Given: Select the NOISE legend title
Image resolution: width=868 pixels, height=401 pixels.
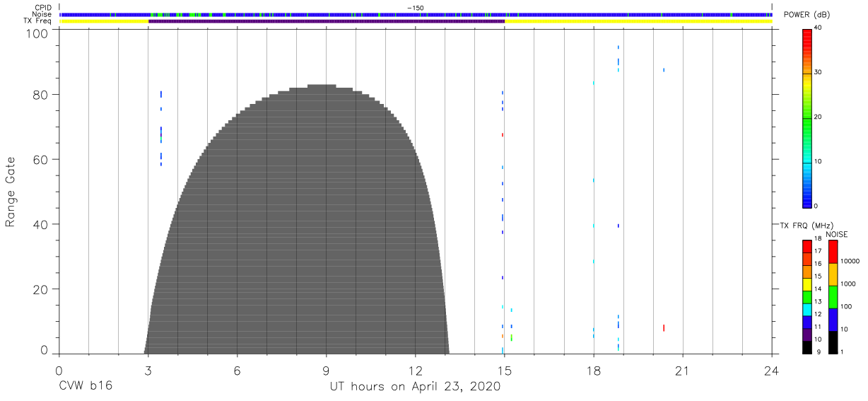Looking at the screenshot, I should 838,234.
